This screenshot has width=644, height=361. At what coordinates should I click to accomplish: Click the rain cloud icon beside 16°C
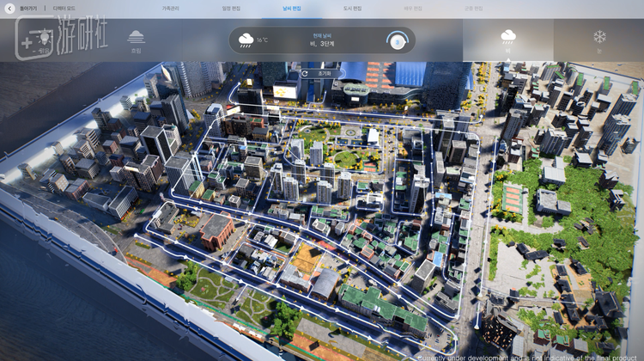[x=246, y=40]
